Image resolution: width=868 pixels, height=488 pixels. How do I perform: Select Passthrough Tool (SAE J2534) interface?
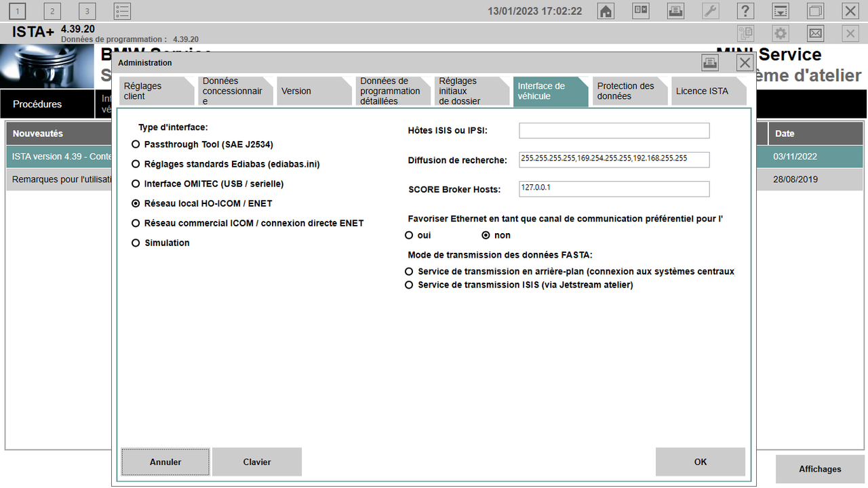point(202,144)
